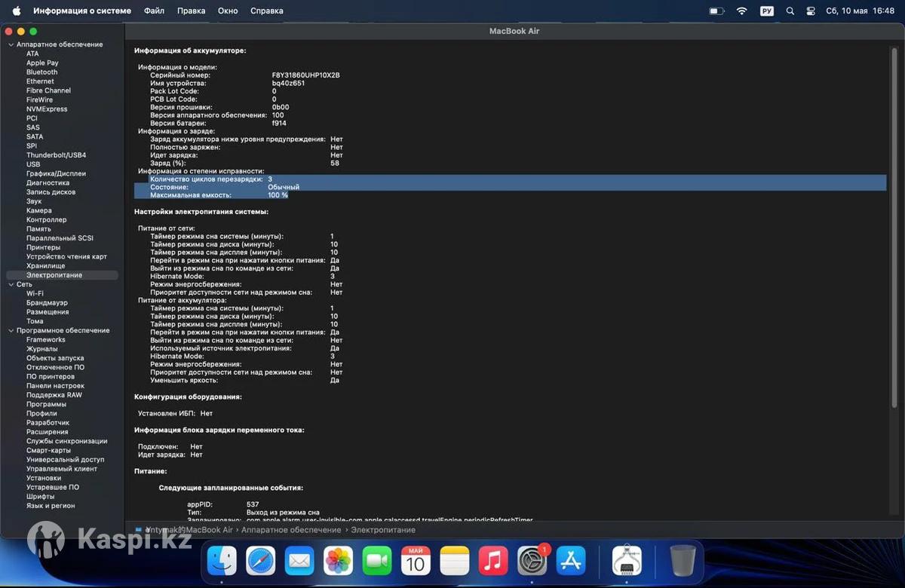Open Control Center icon
This screenshot has width=905, height=588.
(x=811, y=11)
